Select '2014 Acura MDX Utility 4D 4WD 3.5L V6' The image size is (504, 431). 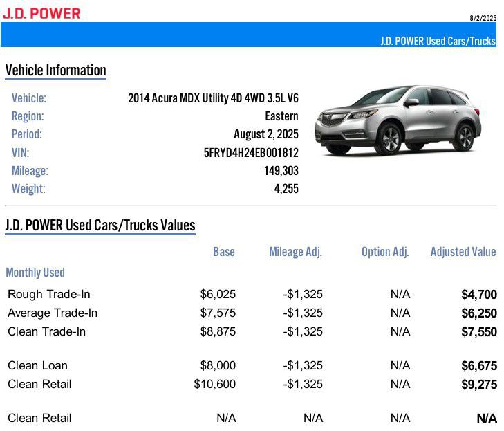pyautogui.click(x=213, y=98)
